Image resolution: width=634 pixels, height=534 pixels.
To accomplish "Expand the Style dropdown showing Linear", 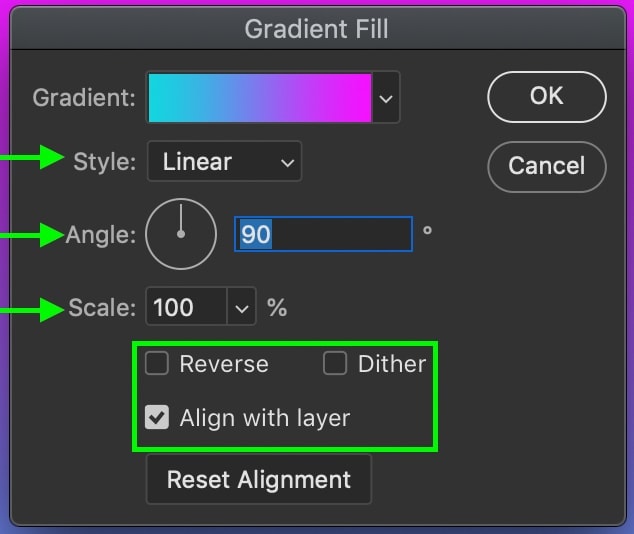I will coord(224,161).
